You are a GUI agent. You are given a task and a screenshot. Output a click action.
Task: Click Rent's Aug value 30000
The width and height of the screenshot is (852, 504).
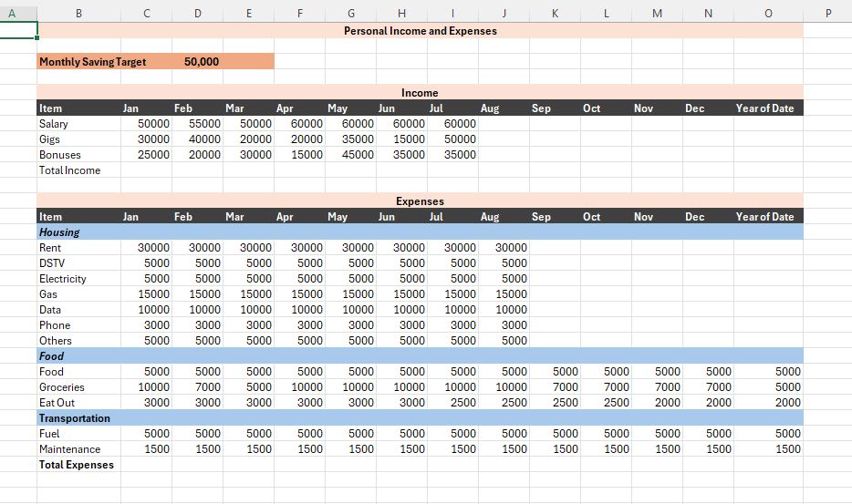(x=511, y=248)
